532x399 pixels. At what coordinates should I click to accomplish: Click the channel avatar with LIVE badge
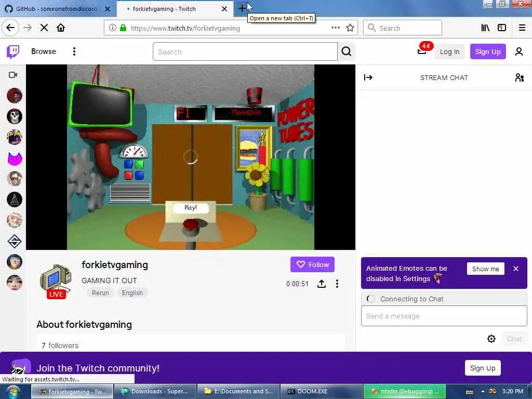coord(56,282)
